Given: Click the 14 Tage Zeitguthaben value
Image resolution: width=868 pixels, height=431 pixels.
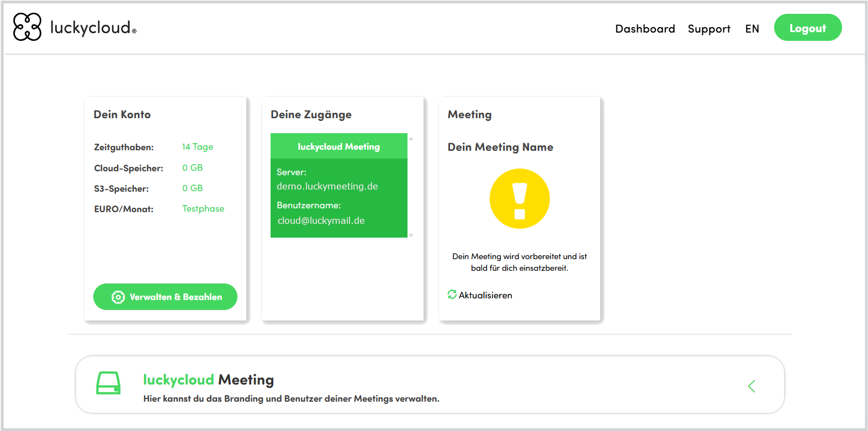Looking at the screenshot, I should (198, 147).
